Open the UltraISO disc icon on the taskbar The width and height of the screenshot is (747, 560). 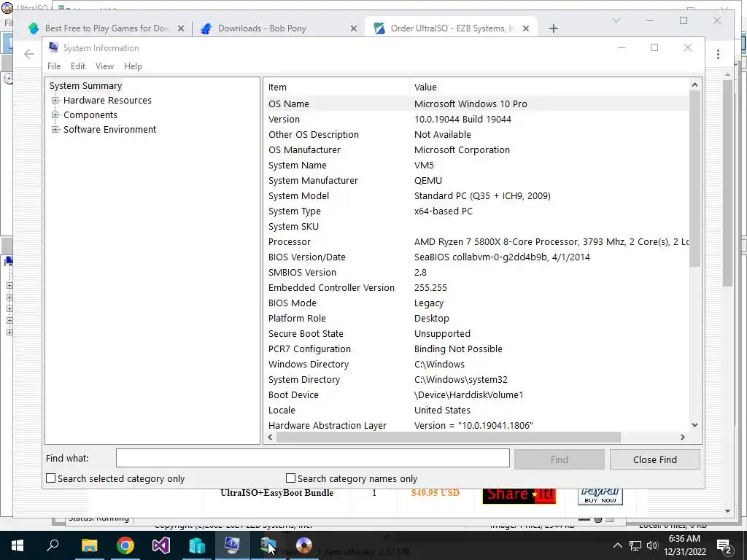(303, 545)
